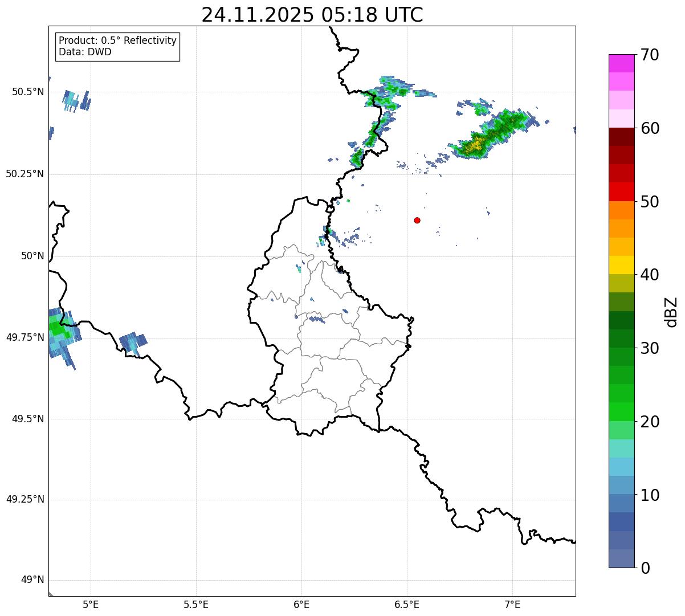Click the longitude label "5°E"

pyautogui.click(x=91, y=605)
